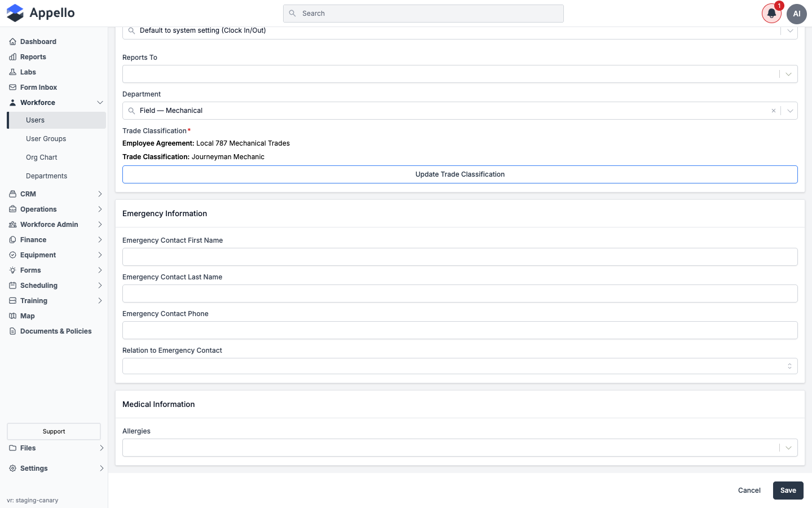Click the Forms lightbulb icon
This screenshot has width=812, height=508.
tap(12, 270)
